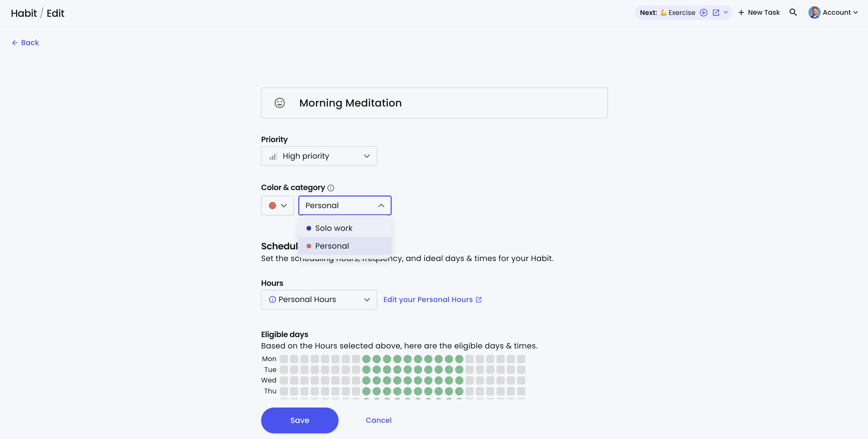
Task: Open the High priority dropdown
Action: tap(319, 156)
